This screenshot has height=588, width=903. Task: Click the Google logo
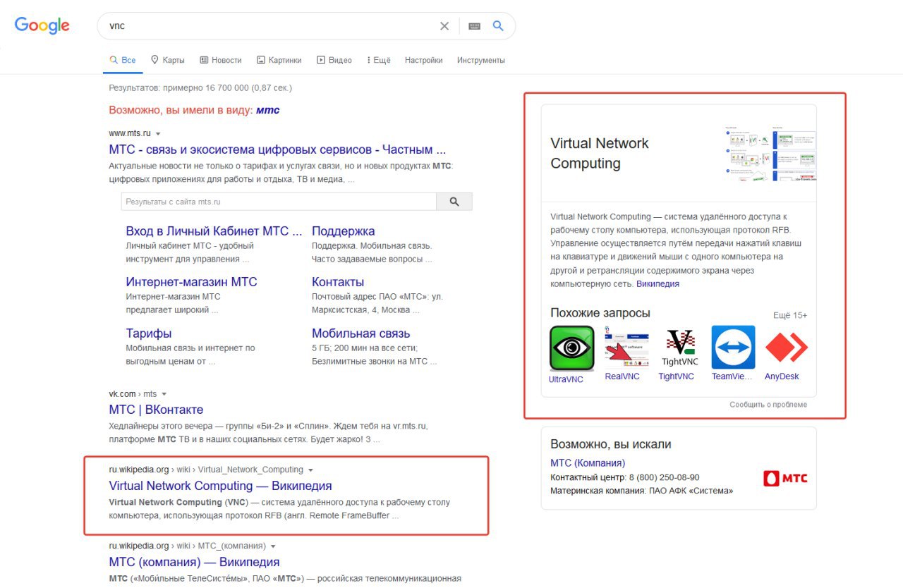42,25
